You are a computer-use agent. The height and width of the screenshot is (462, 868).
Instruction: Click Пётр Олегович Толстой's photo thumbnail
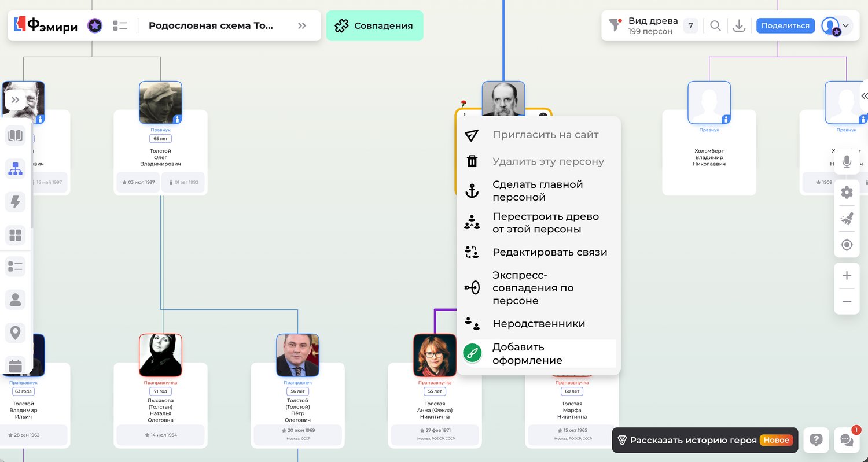297,355
